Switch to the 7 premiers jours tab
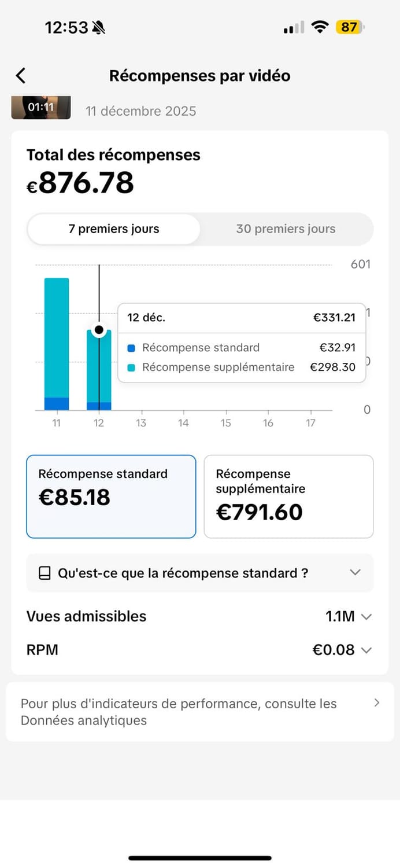Image resolution: width=400 pixels, height=868 pixels. [x=114, y=229]
